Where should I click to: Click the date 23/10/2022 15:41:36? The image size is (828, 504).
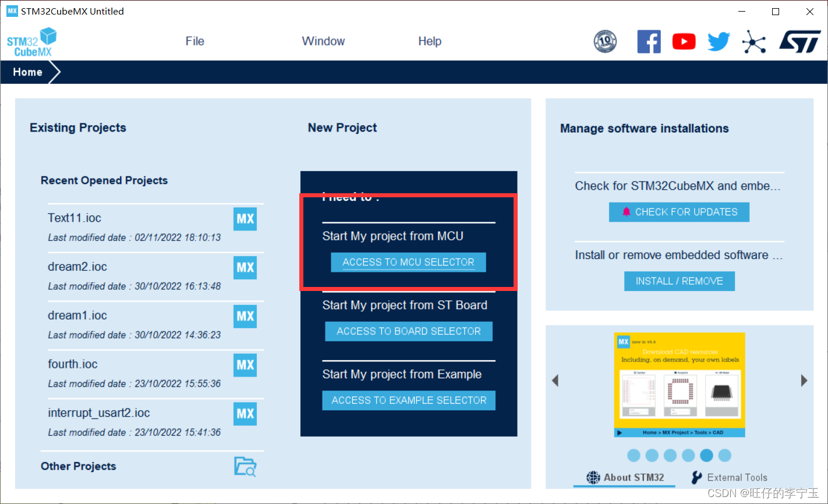pyautogui.click(x=178, y=432)
